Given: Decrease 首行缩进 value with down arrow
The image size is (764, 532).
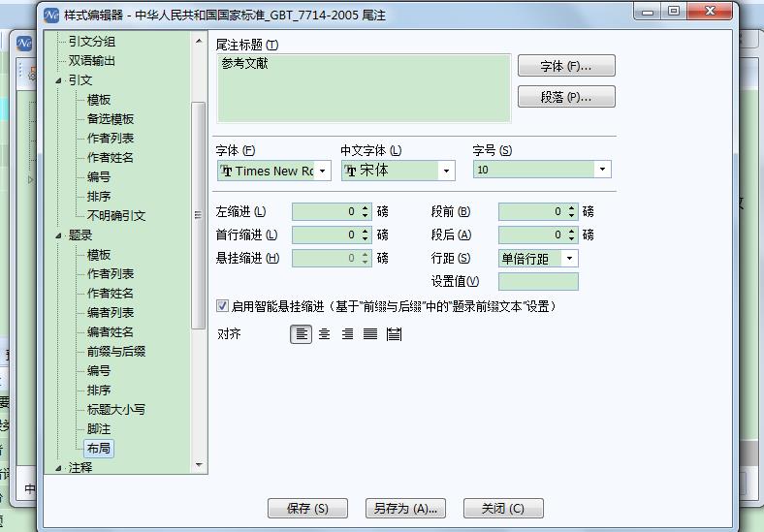Looking at the screenshot, I should click(365, 238).
